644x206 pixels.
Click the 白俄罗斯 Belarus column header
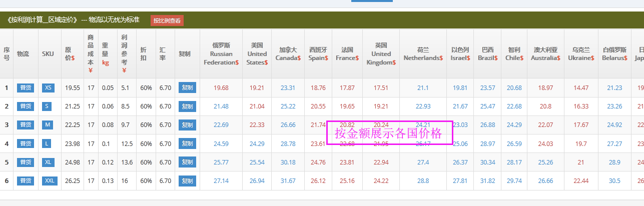pos(614,53)
